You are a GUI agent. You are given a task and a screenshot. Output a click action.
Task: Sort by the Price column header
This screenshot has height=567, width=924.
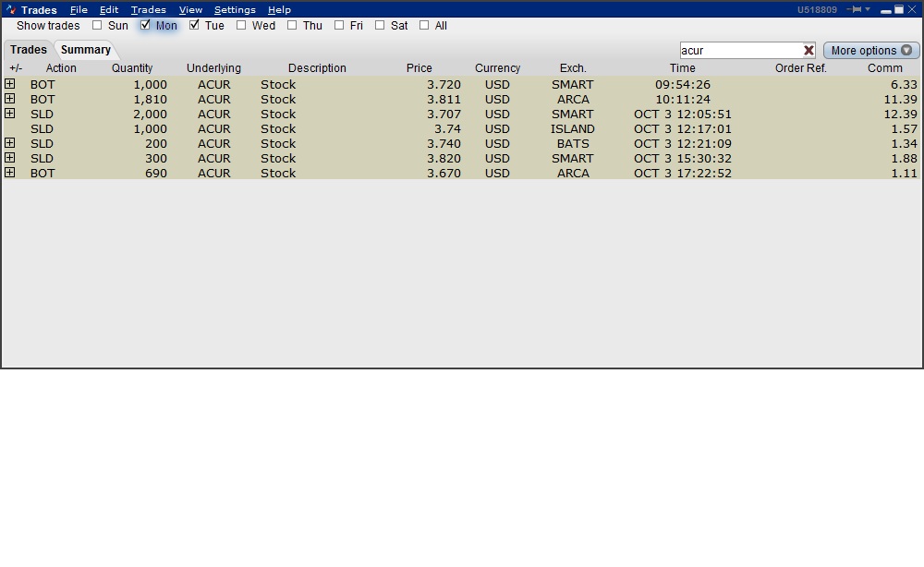[419, 68]
